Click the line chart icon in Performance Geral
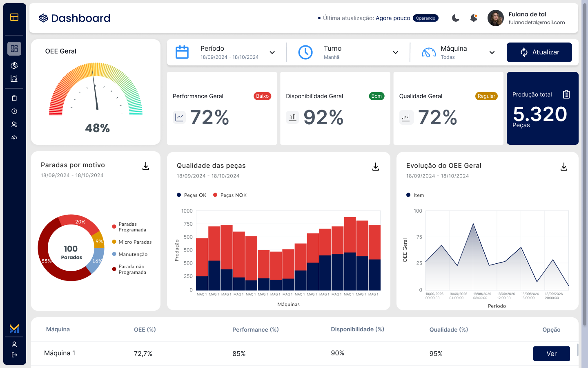The image size is (588, 368). [179, 117]
